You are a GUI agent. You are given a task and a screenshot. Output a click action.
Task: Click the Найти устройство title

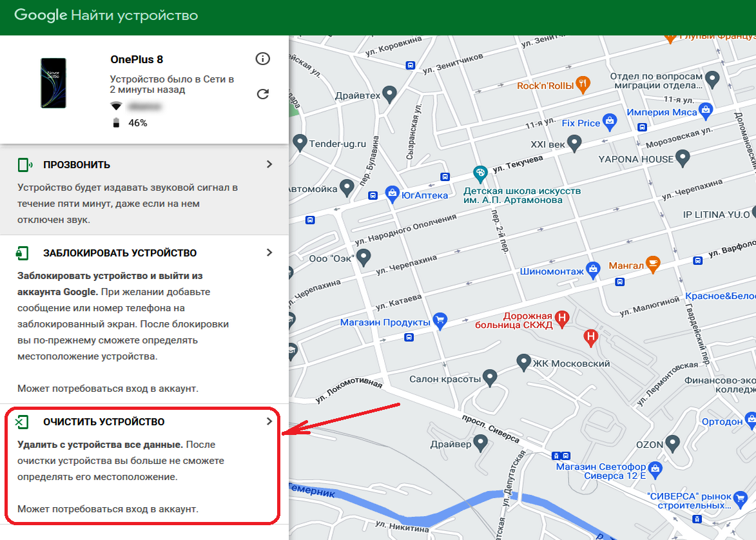click(135, 15)
